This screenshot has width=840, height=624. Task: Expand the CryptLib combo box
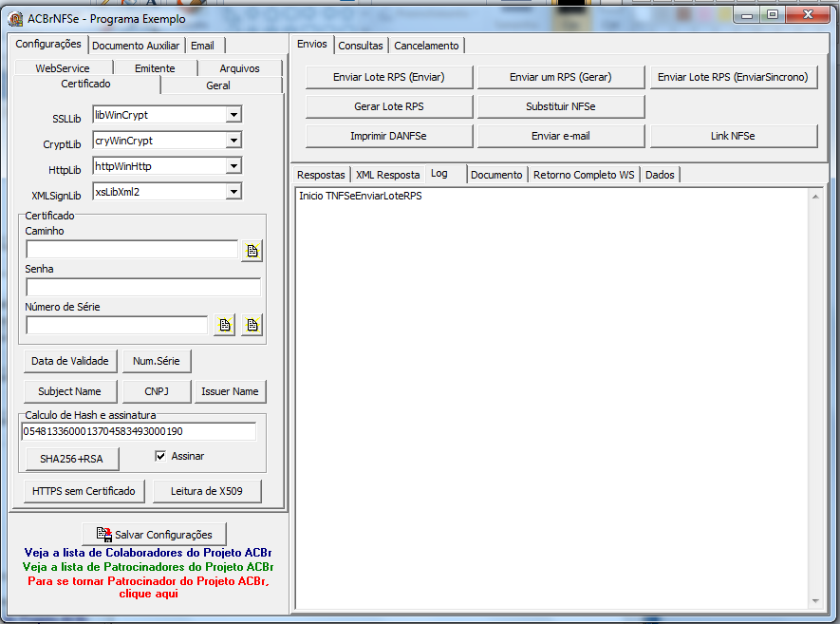[x=233, y=141]
